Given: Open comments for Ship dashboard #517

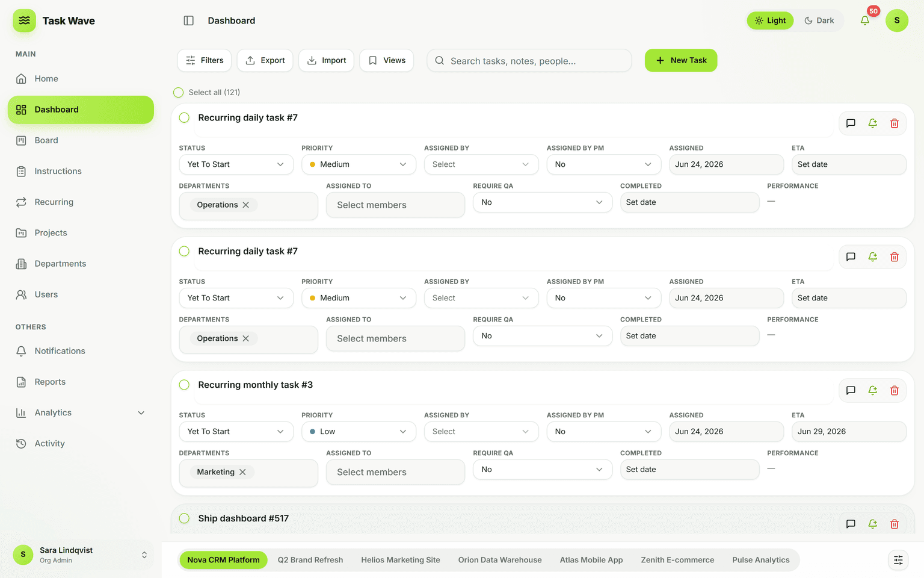Looking at the screenshot, I should [x=851, y=524].
